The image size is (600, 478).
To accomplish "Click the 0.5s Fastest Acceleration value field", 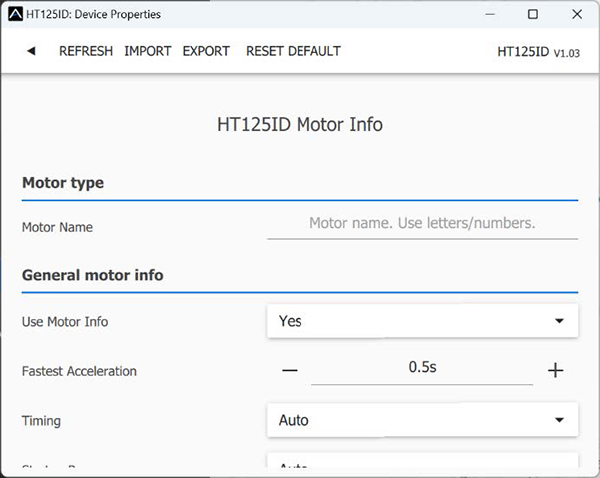I will (x=422, y=368).
